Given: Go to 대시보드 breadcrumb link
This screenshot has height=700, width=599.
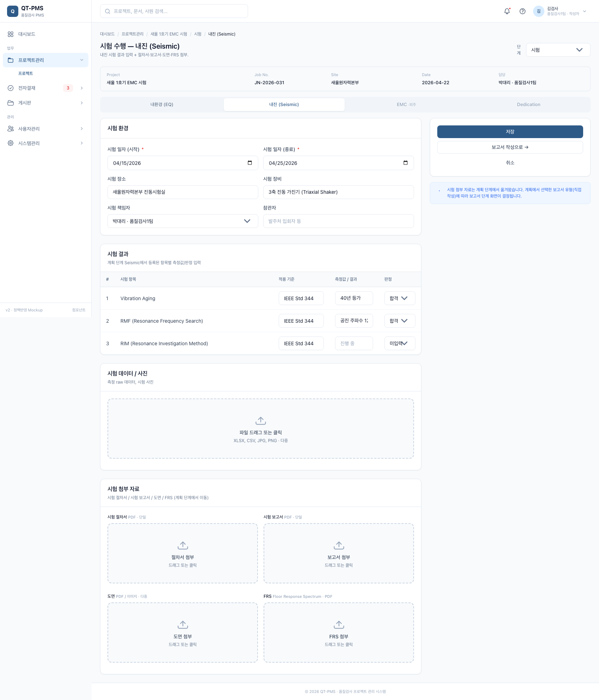Looking at the screenshot, I should tap(107, 34).
